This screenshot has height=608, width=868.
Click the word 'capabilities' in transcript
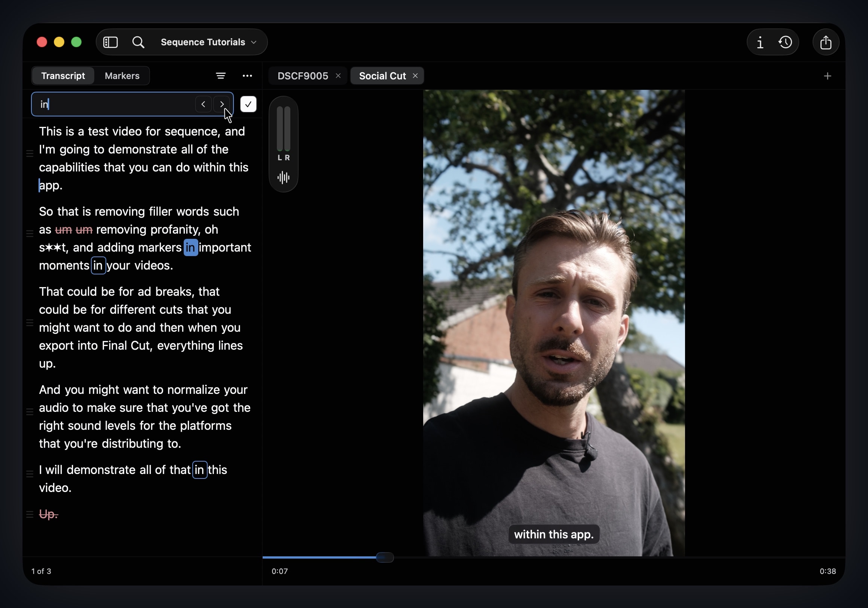(70, 168)
